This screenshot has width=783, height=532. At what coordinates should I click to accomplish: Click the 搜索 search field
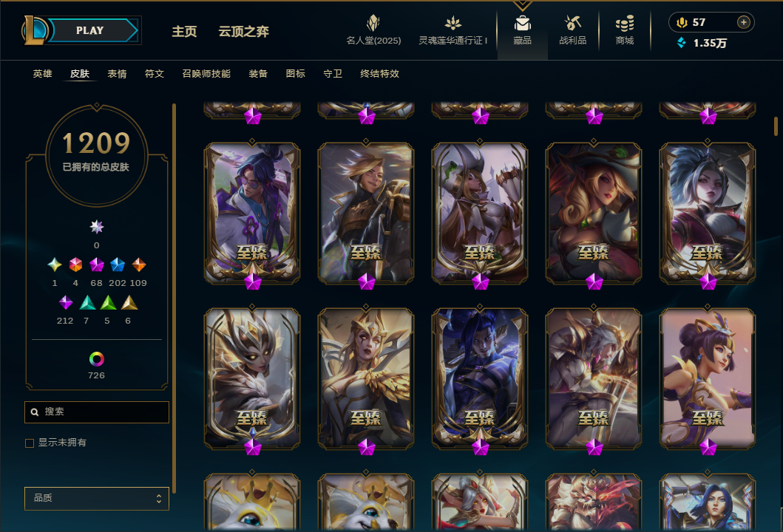tap(97, 412)
